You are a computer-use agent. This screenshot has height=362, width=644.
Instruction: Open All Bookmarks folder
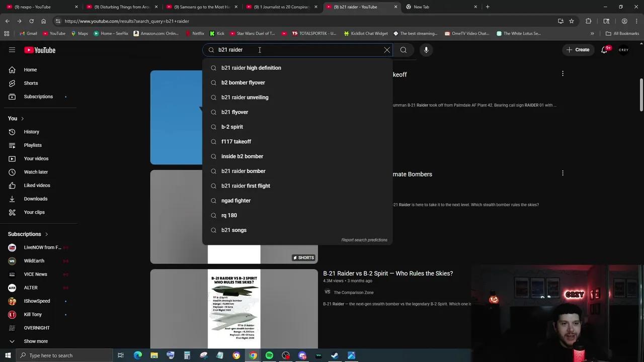coord(622,34)
